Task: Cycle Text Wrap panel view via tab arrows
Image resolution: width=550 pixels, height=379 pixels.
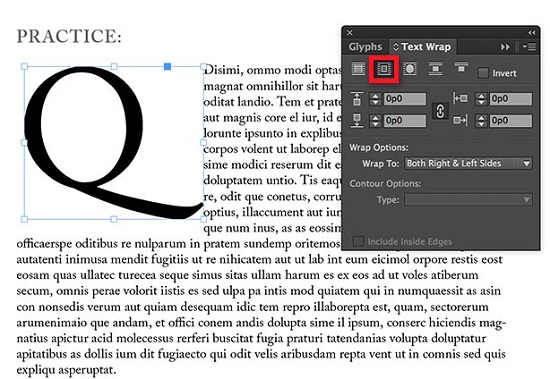Action: point(396,47)
